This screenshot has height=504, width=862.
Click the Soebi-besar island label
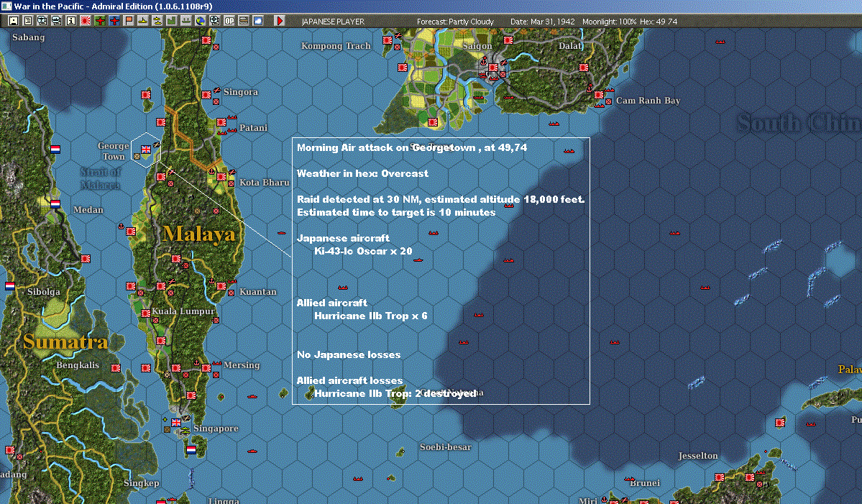point(445,446)
